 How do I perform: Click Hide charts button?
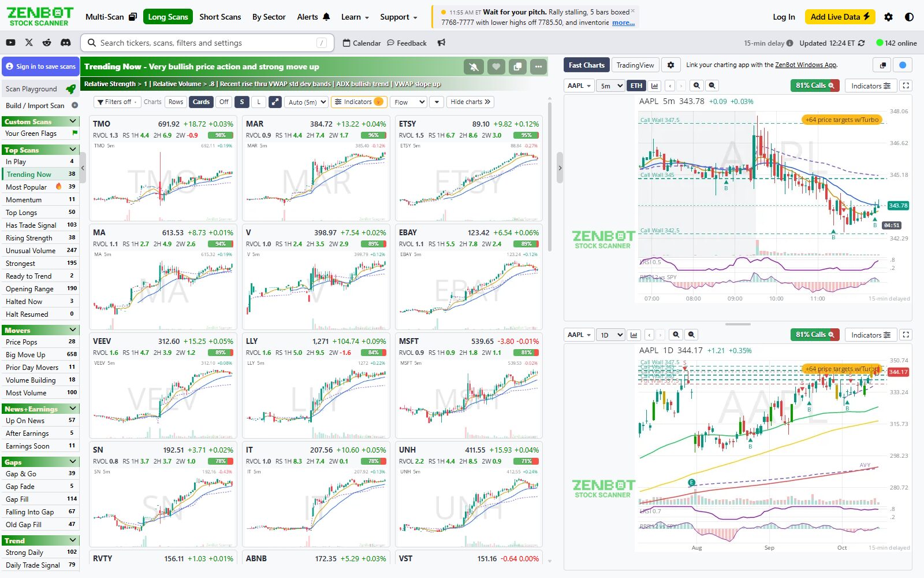(470, 102)
